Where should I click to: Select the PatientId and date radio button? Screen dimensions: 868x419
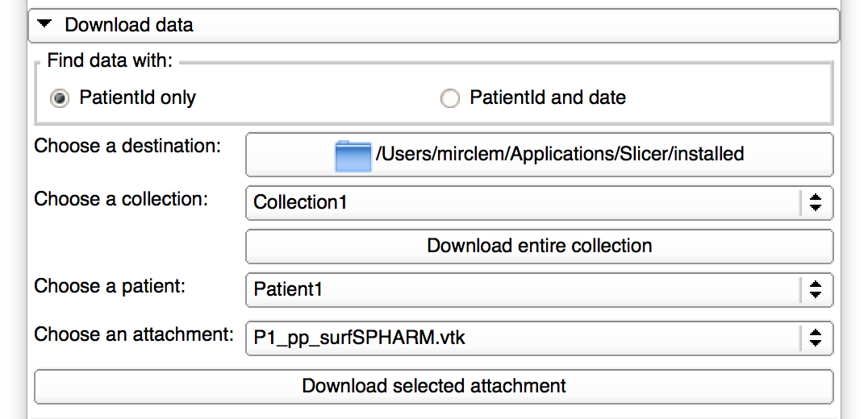tap(450, 98)
